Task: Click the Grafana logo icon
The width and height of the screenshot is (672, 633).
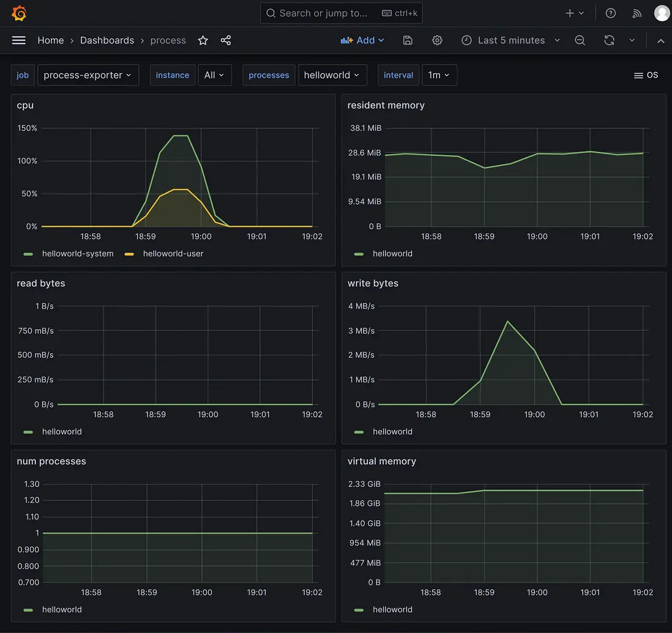Action: click(19, 13)
